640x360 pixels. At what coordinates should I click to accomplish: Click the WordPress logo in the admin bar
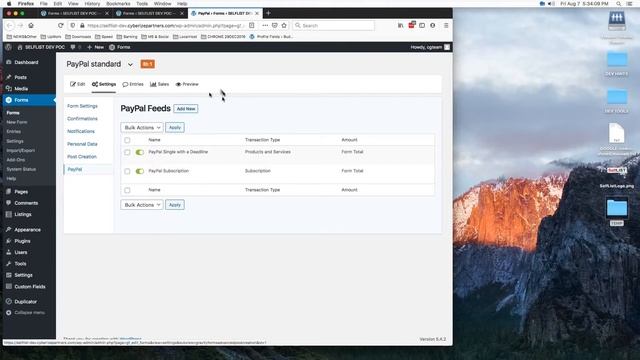coord(9,47)
